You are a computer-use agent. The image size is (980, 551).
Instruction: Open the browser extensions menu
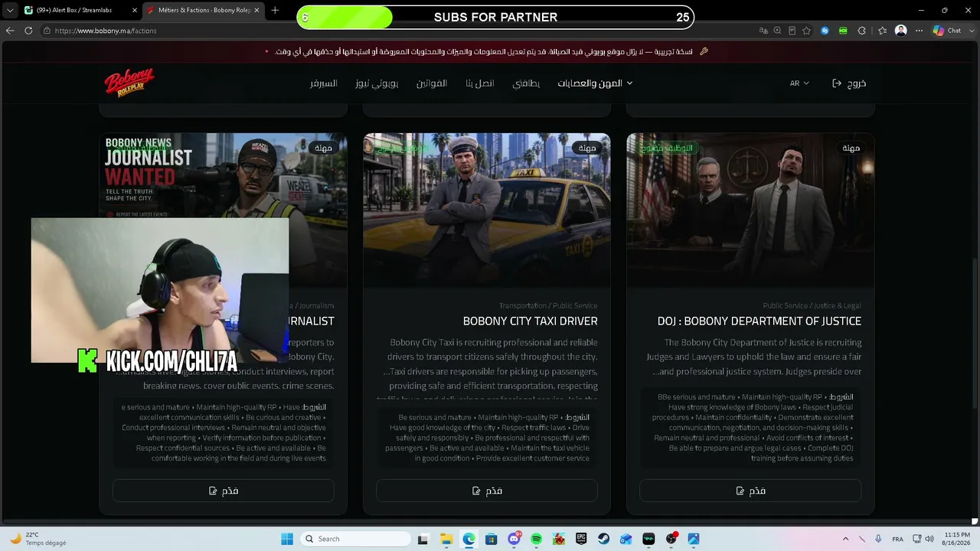[862, 31]
